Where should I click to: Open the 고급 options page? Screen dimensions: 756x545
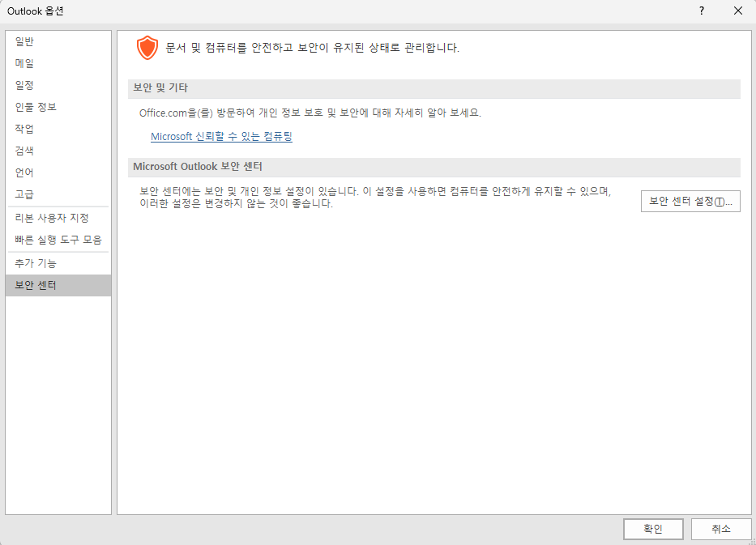[58, 194]
